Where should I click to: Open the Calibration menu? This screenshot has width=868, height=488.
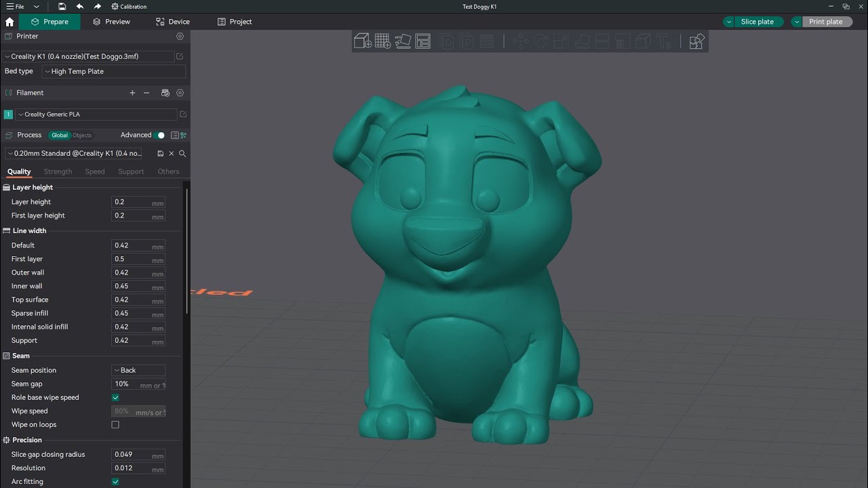click(129, 6)
